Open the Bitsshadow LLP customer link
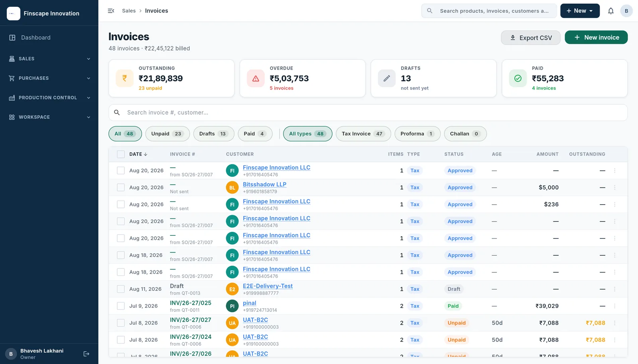The width and height of the screenshot is (638, 364). pos(264,184)
